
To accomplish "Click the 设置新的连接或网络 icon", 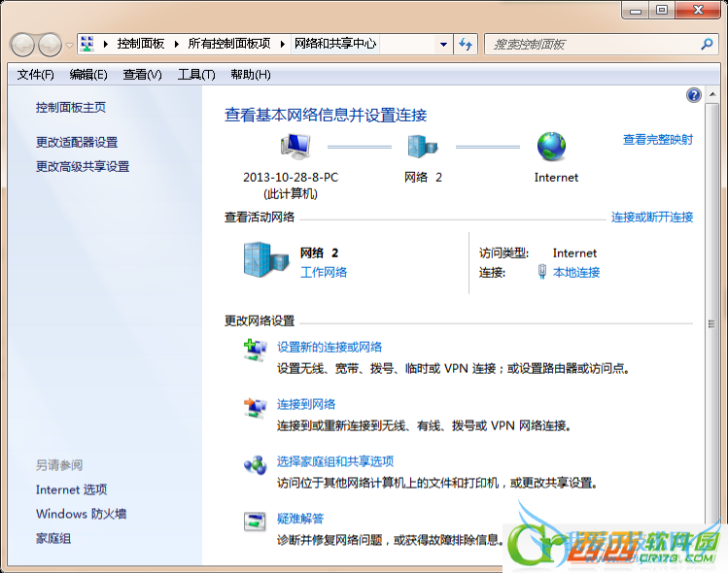I will click(x=256, y=351).
